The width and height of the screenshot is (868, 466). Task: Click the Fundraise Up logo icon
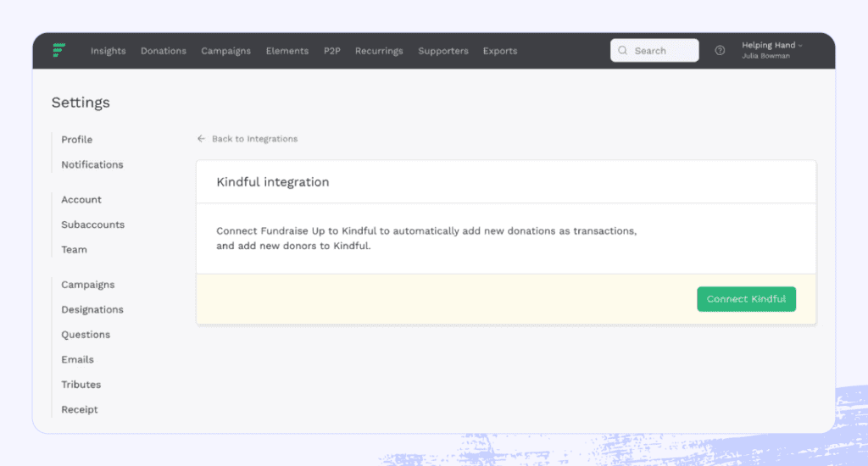click(58, 50)
